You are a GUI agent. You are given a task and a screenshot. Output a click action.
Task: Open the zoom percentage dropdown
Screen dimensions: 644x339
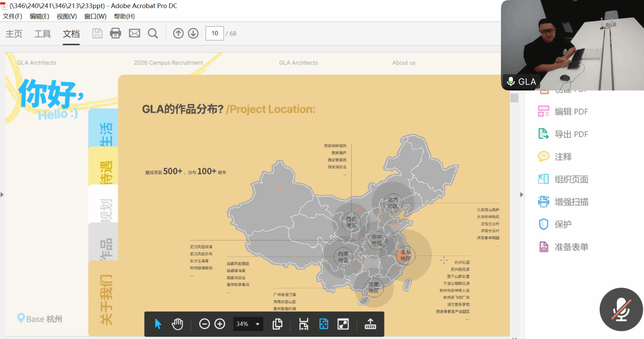[258, 324]
